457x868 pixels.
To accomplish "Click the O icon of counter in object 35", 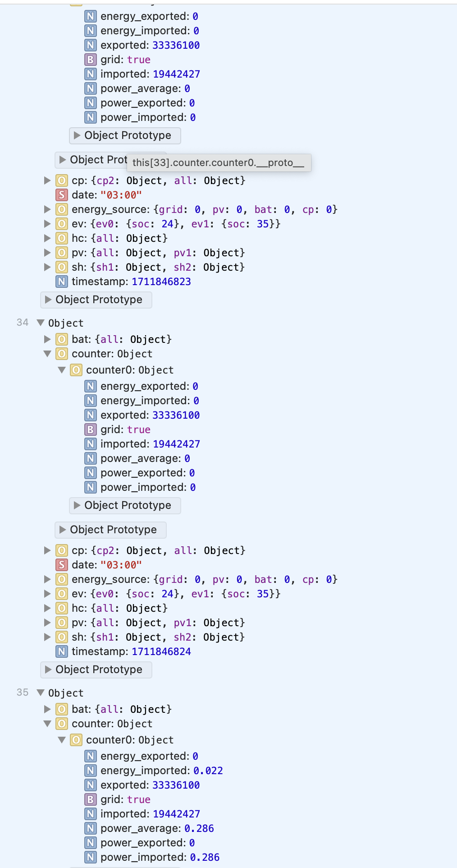I will click(62, 724).
